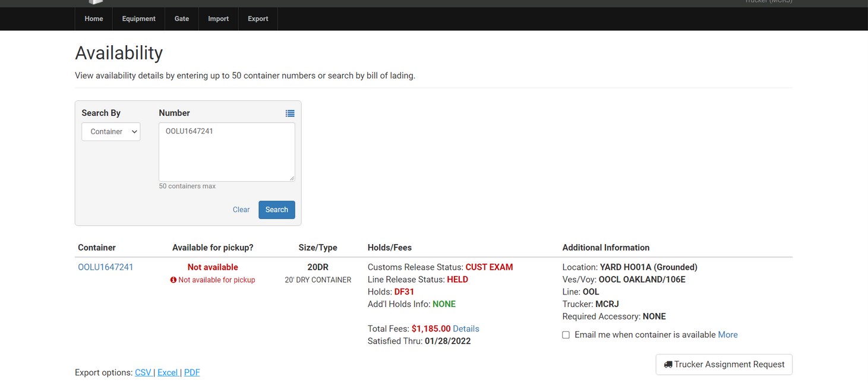Screen dimensions: 868x383
Task: Open the Search By dropdown
Action: 111,132
